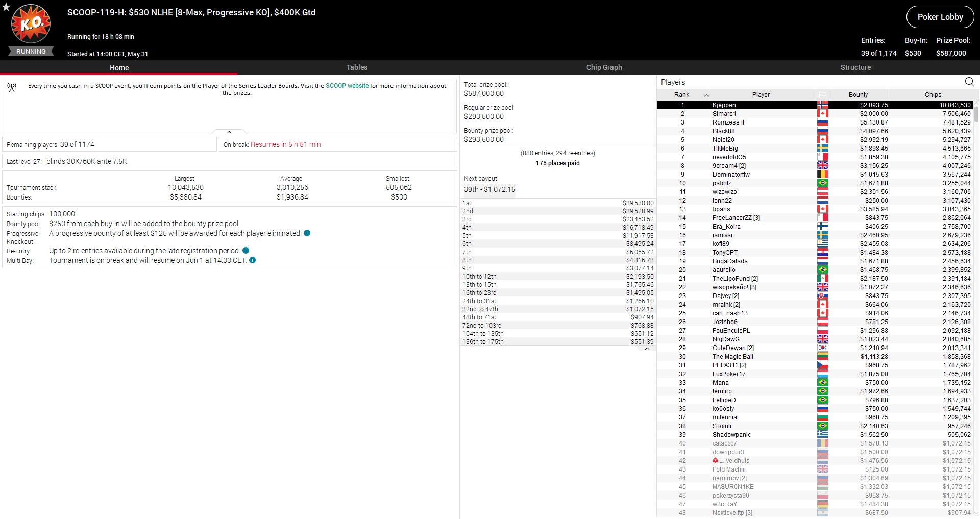
Task: Click the players list scrollbar
Action: [976, 114]
